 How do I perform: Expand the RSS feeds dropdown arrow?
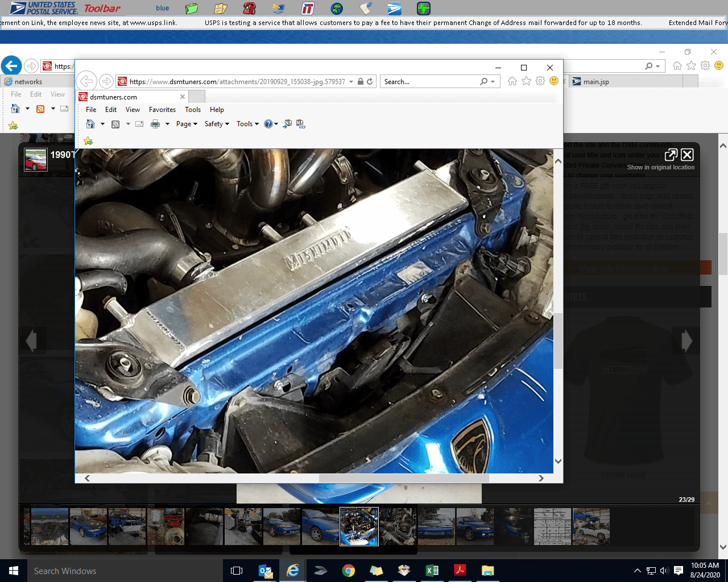click(x=128, y=124)
